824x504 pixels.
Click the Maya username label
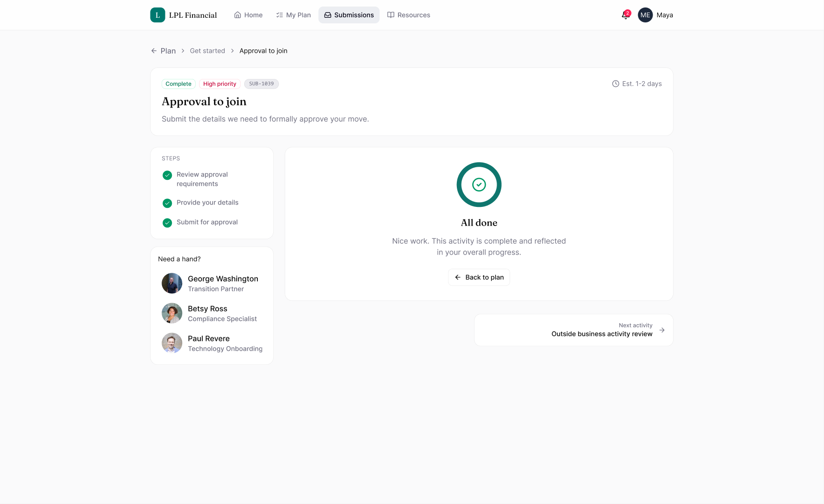[x=665, y=15]
